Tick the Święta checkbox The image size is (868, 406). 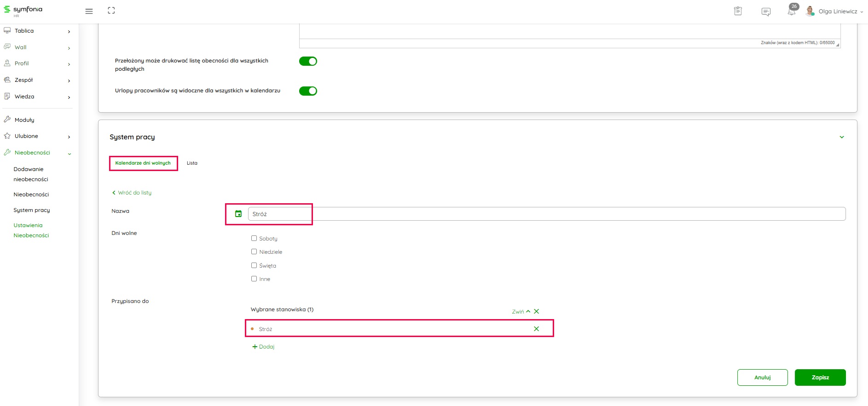[254, 265]
